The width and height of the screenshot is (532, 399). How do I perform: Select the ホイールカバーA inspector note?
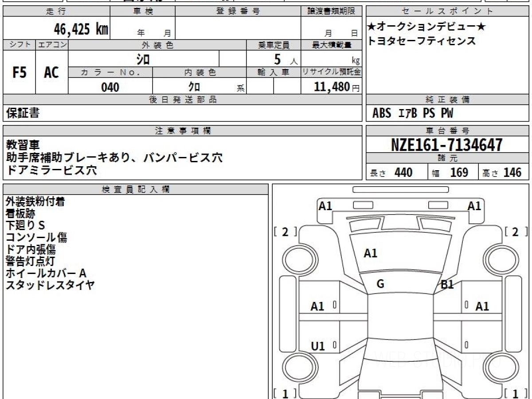[x=46, y=273]
